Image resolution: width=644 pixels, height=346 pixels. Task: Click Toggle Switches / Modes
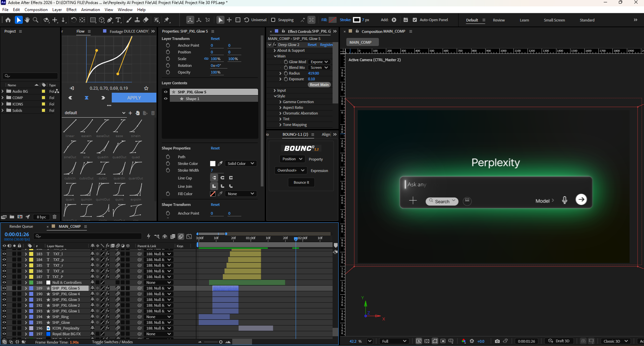pyautogui.click(x=112, y=342)
